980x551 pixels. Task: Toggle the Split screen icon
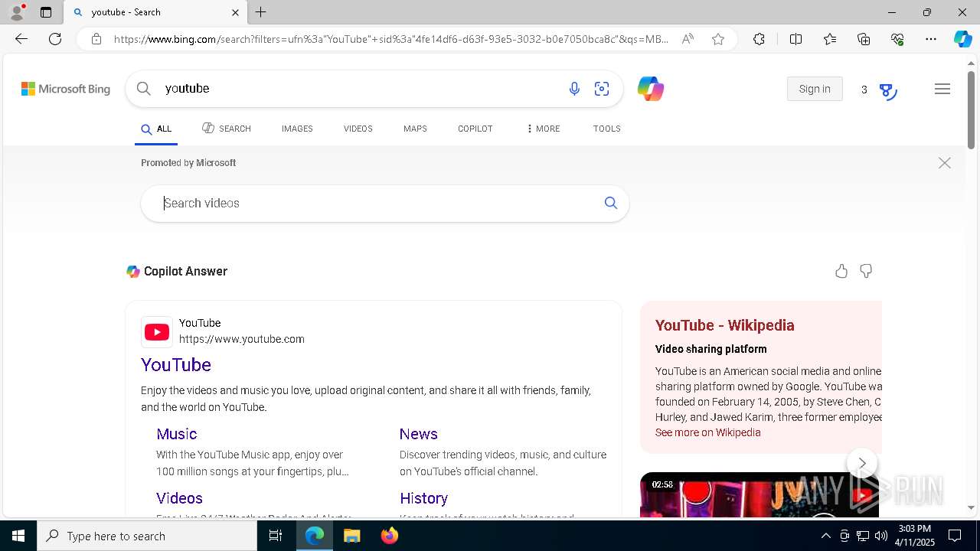(795, 39)
